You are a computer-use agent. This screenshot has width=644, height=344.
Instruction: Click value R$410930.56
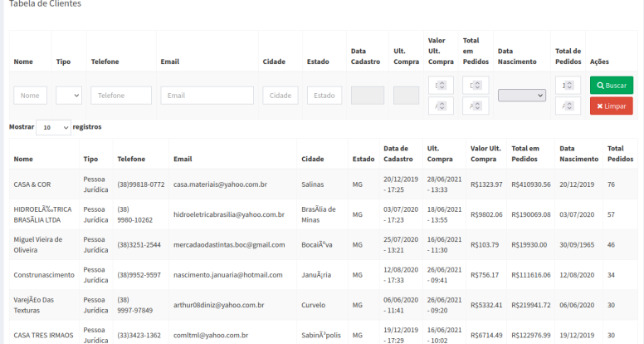[x=531, y=184]
